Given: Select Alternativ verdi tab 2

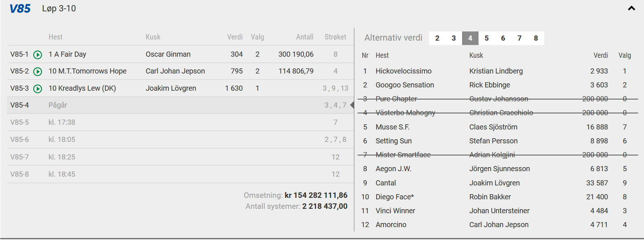Looking at the screenshot, I should click(x=437, y=38).
